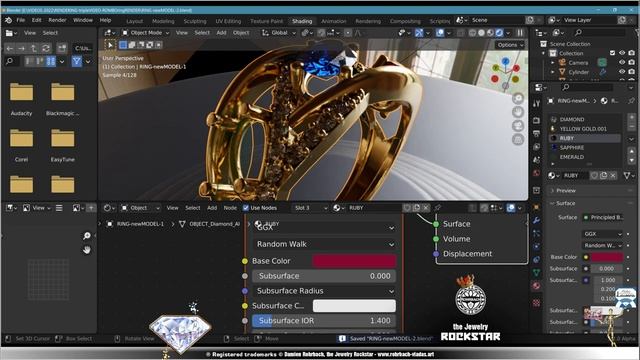
Task: Open the Output properties tab
Action: pos(536,133)
